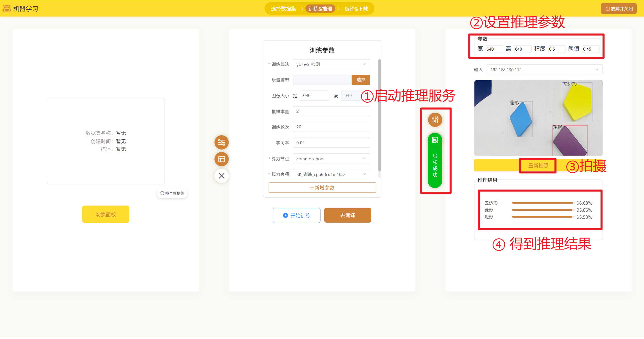The image size is (644, 339).
Task: Click the 放弃并关闭 button
Action: (619, 9)
